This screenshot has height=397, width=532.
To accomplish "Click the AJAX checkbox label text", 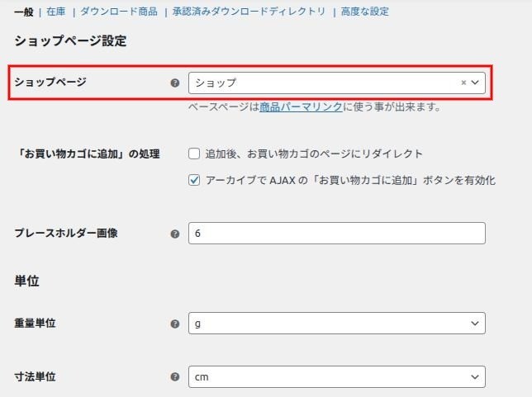I will (349, 180).
